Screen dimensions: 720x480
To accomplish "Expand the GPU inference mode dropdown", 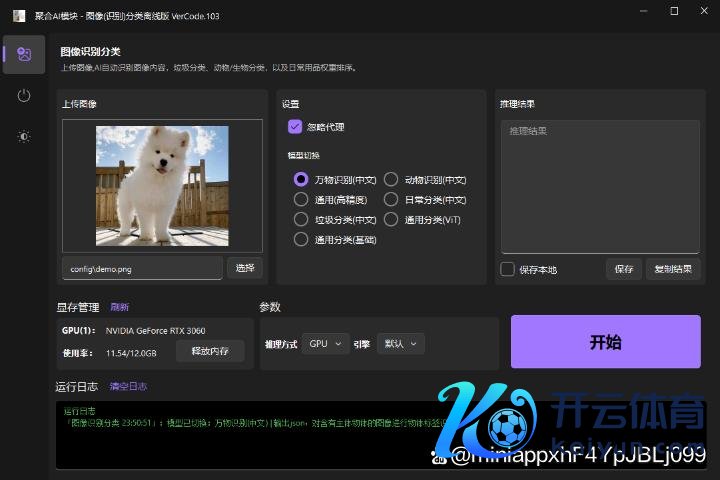I will coord(326,344).
